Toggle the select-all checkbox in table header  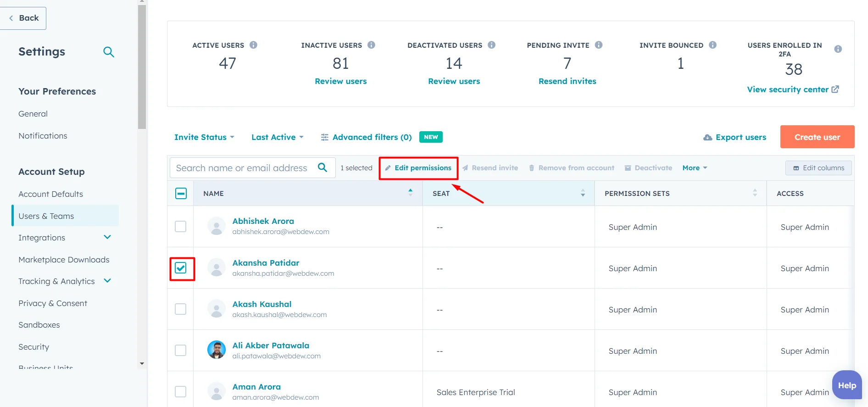click(181, 194)
